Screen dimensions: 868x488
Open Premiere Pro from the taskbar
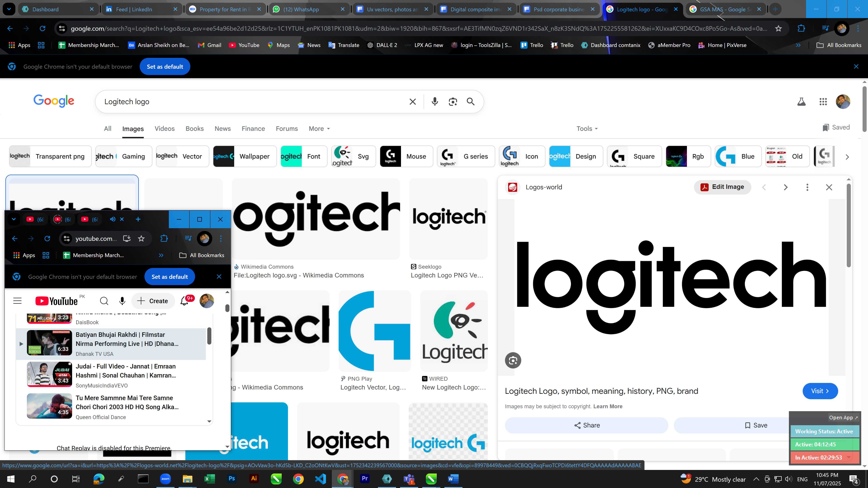click(x=365, y=479)
